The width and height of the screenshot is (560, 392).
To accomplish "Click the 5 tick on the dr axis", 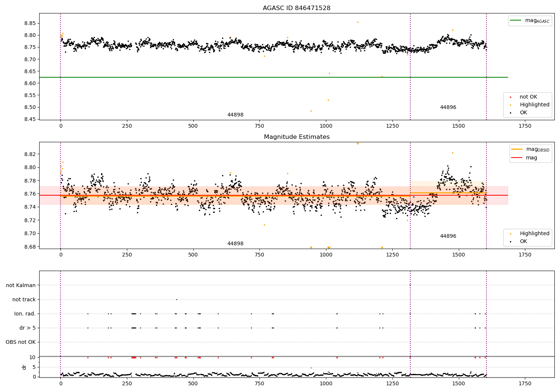I will [x=34, y=367].
